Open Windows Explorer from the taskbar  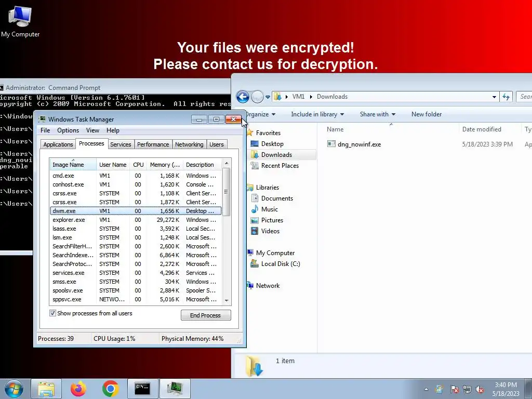click(x=46, y=389)
